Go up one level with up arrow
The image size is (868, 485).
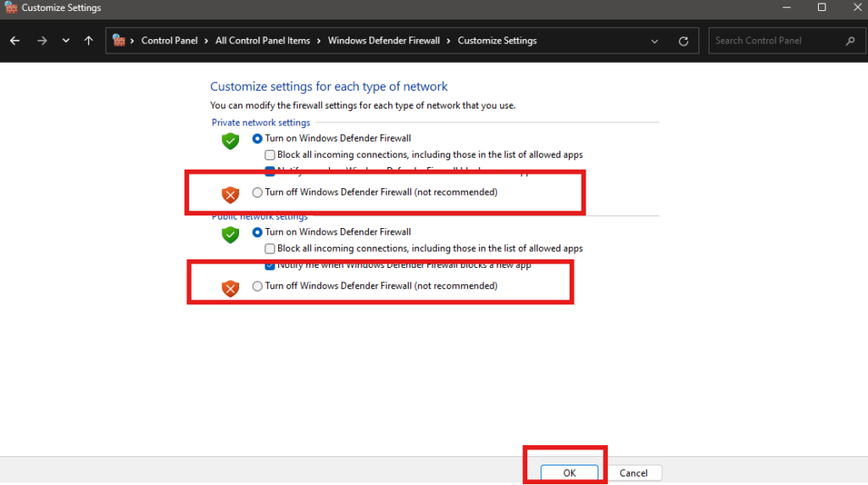point(88,41)
